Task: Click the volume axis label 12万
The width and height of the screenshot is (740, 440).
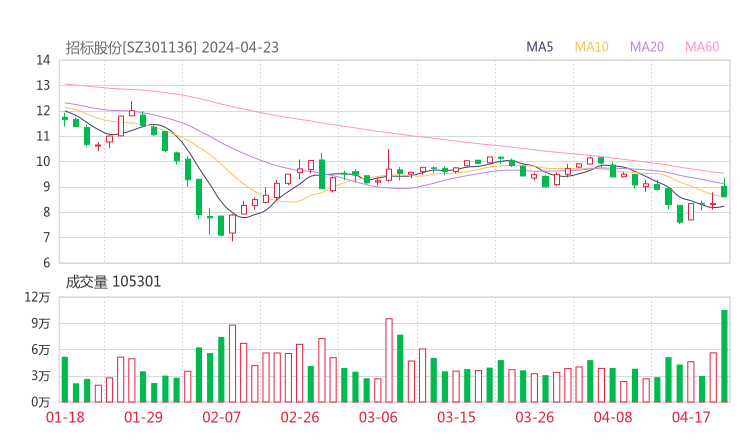Action: tap(37, 297)
